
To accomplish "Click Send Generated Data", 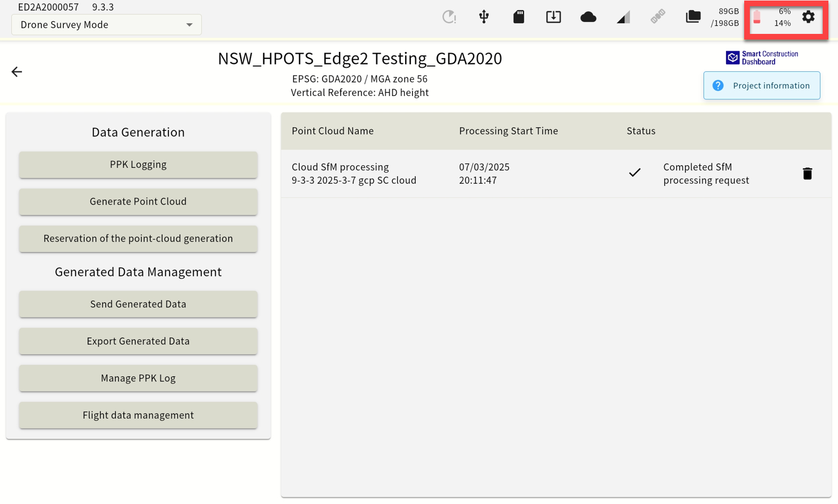I will click(138, 304).
